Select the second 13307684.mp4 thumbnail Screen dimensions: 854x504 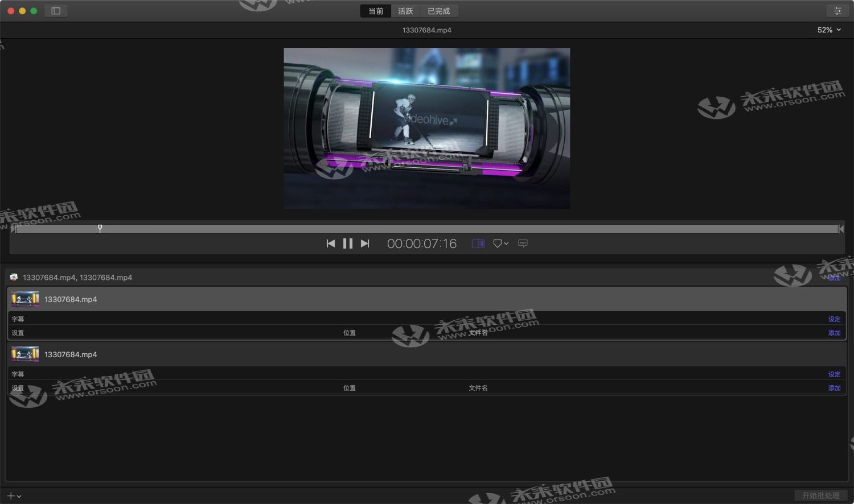pos(24,353)
